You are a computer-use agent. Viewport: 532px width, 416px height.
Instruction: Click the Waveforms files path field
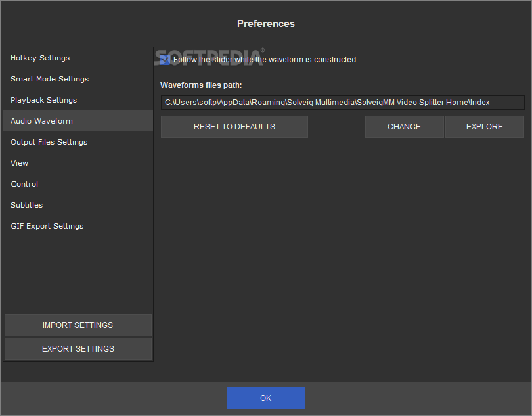coord(343,103)
